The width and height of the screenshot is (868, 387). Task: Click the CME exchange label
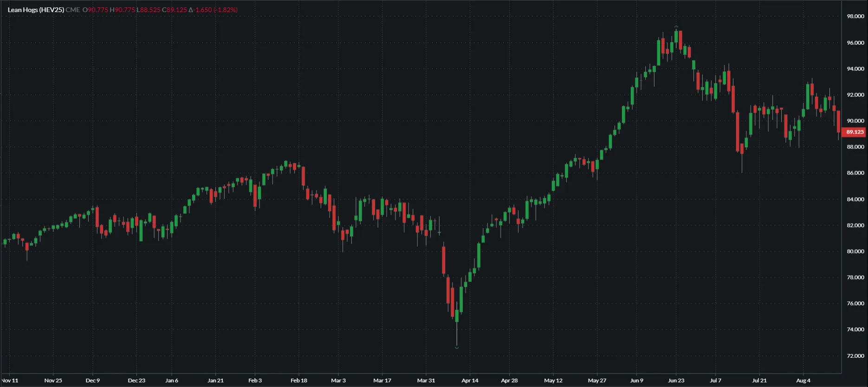tap(72, 10)
